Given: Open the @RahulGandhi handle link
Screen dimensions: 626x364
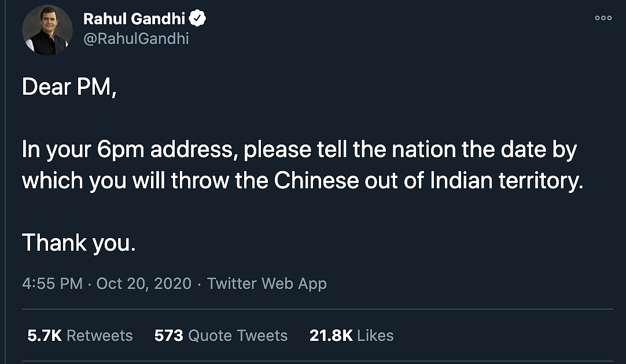Looking at the screenshot, I should coord(136,39).
